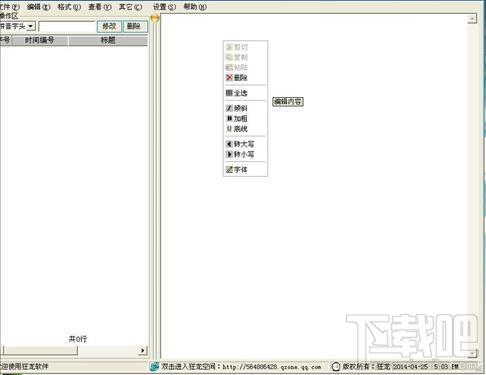The image size is (486, 375).
Task: Click the 删除 button beside 修改
Action: click(x=135, y=26)
